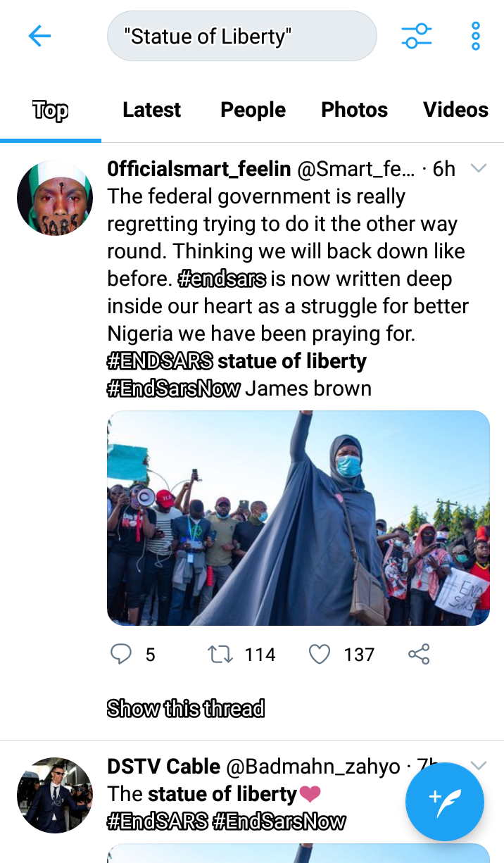This screenshot has height=863, width=504.
Task: Open search filters slider icon
Action: [x=417, y=36]
